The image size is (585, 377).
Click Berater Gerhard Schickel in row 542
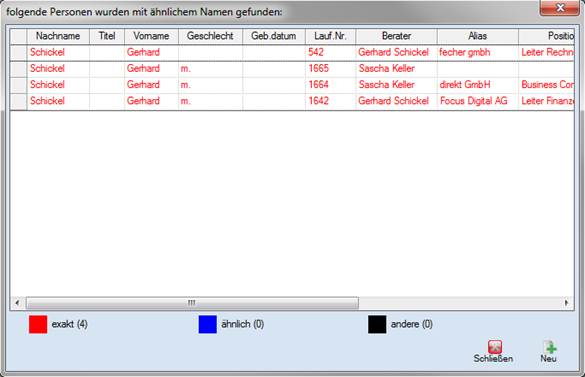[x=397, y=52]
